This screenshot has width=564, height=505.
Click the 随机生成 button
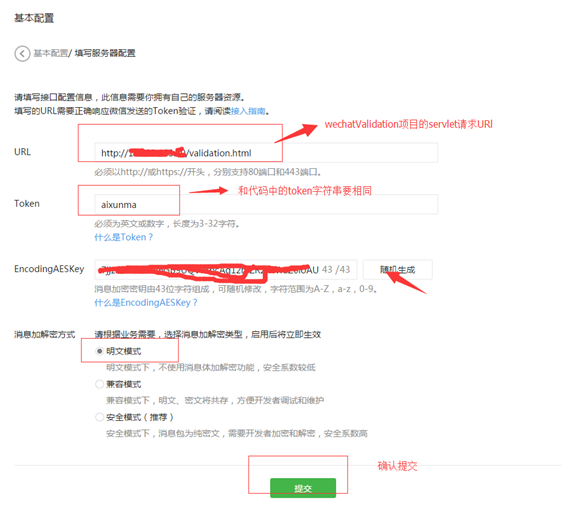[x=397, y=270]
